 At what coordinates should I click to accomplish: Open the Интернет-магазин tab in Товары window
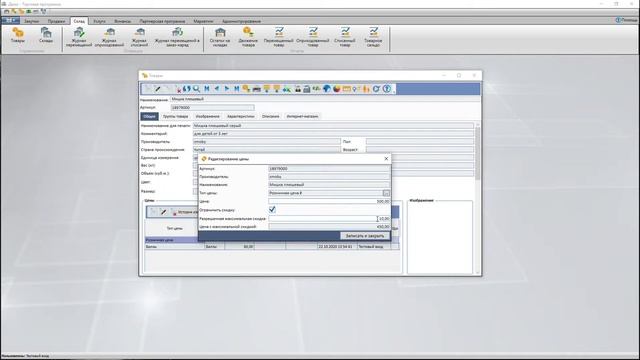click(302, 116)
